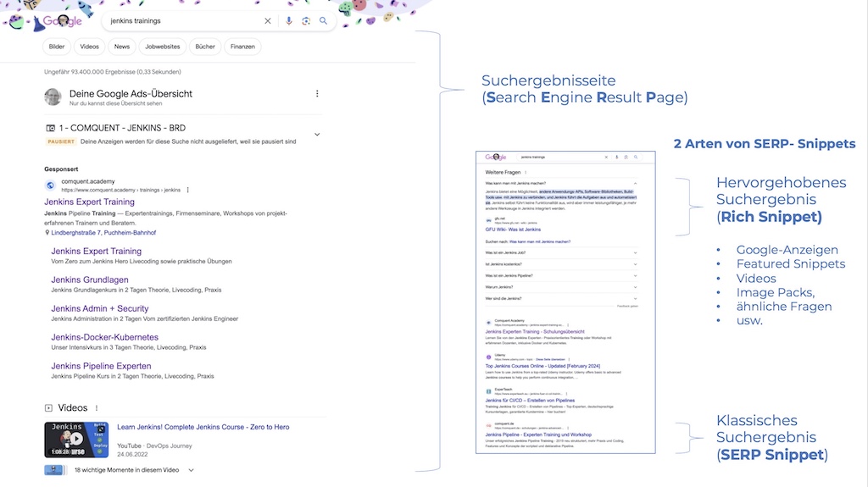The height and width of the screenshot is (487, 868).
Task: Click the Videos section play icon
Action: tap(48, 408)
